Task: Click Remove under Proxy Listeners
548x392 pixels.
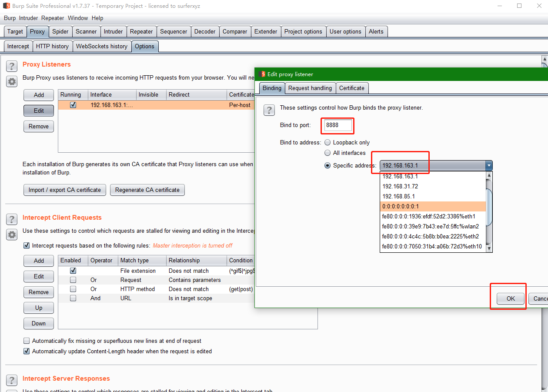Action: click(39, 126)
